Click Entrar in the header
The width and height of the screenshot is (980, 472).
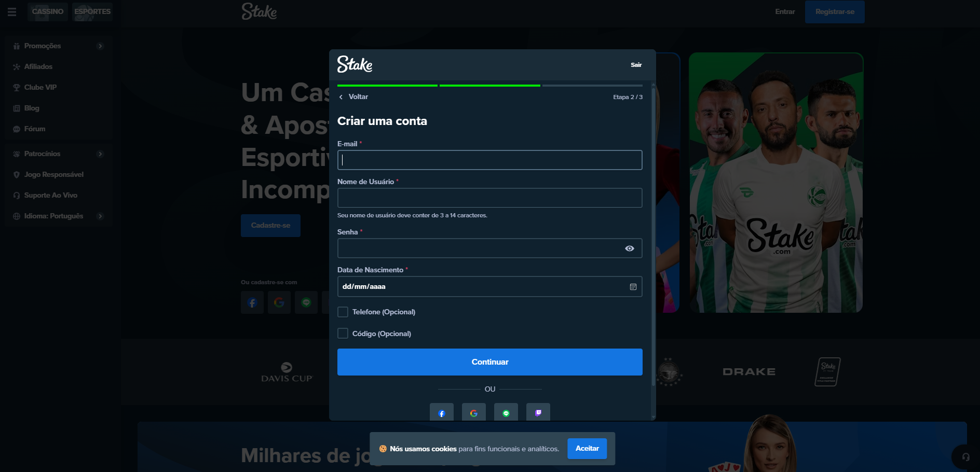tap(785, 11)
